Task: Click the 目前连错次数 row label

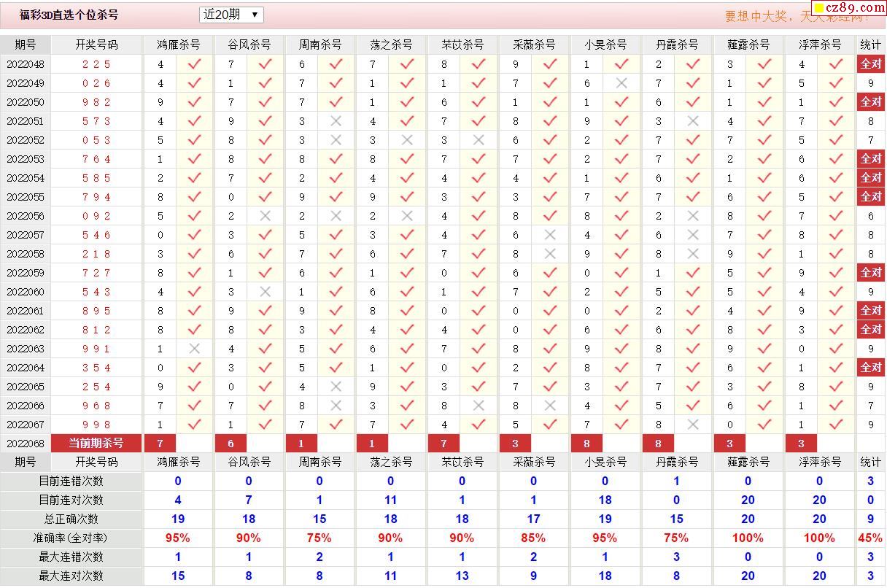Action: click(x=71, y=481)
